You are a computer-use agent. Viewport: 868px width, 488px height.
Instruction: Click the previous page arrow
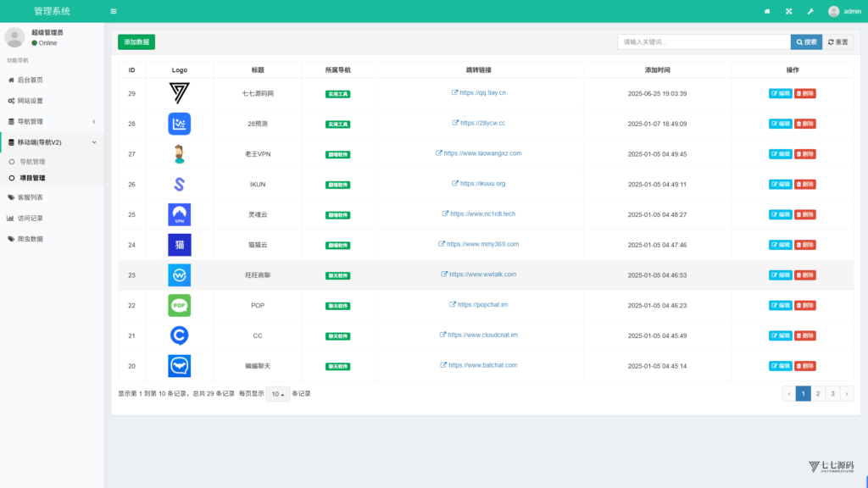(x=789, y=394)
